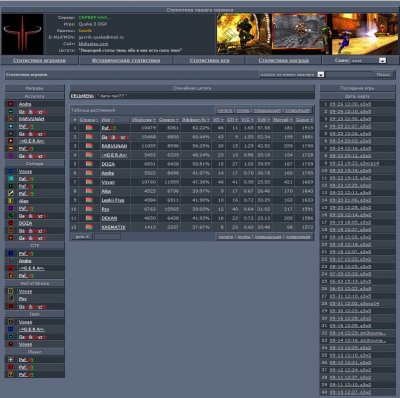Open game entry number 1 in Последние игры
The height and width of the screenshot is (398, 400).
point(350,104)
